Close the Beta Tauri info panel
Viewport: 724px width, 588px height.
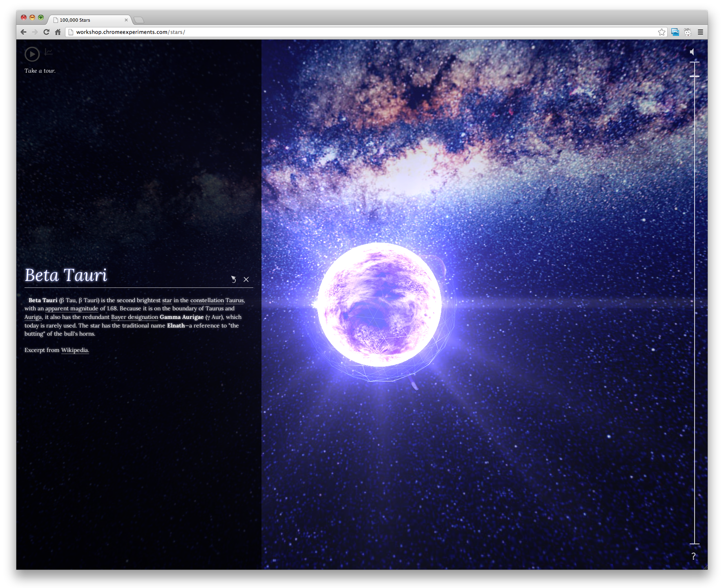246,280
